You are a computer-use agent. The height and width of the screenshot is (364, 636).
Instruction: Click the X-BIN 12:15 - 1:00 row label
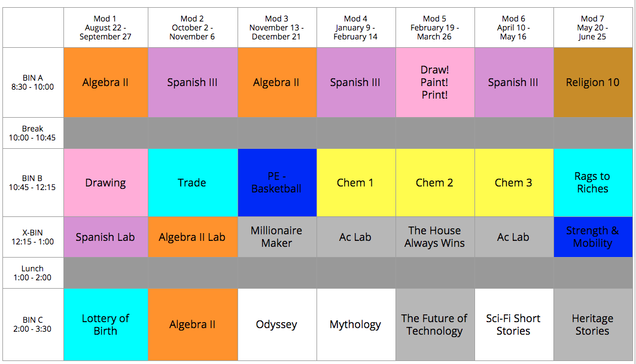pos(33,237)
